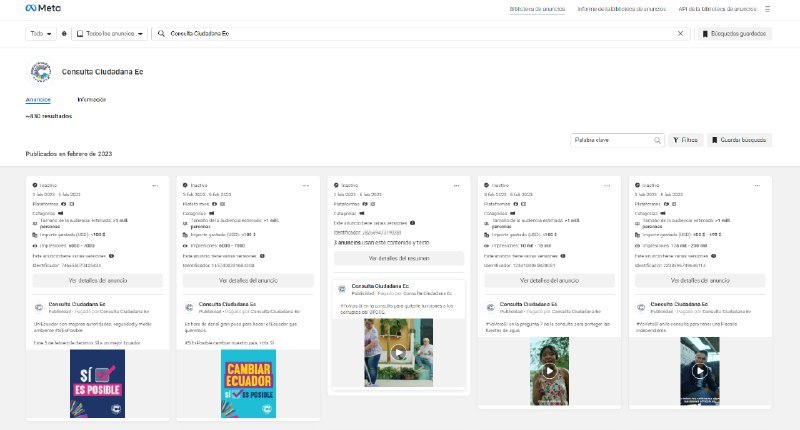Open the 'Todos los anuncios' category dropdown

pyautogui.click(x=110, y=34)
